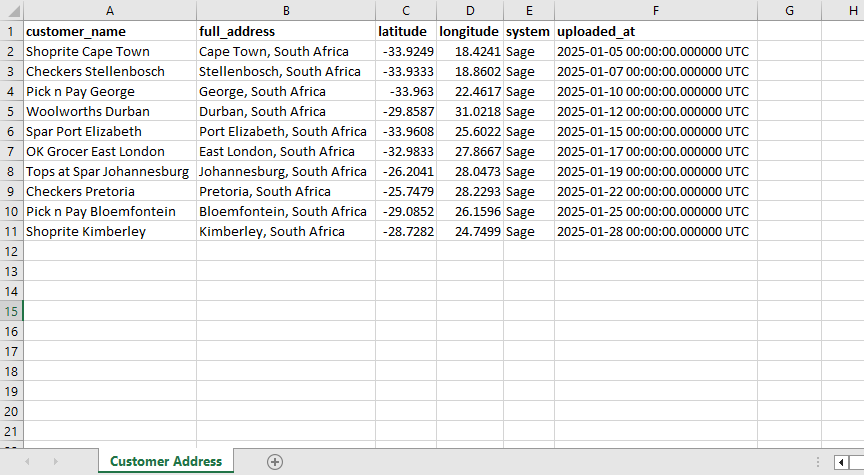
Task: Select the Tops at Spar Johannesburg cell
Action: click(110, 171)
